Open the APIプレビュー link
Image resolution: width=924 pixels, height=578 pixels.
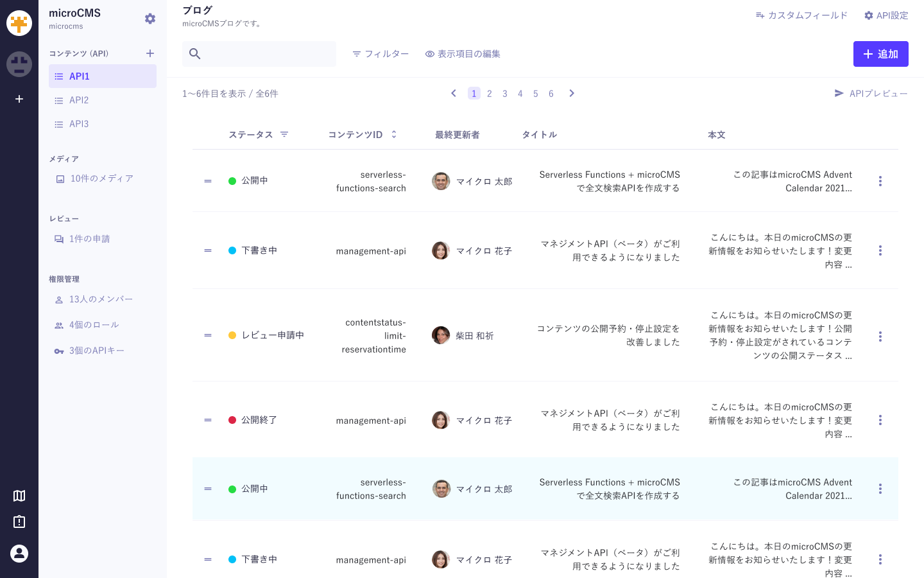871,94
